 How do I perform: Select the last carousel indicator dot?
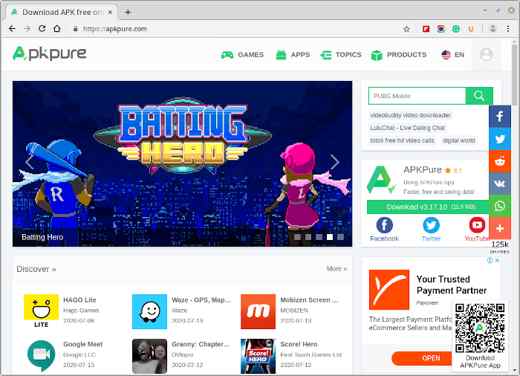pos(341,237)
